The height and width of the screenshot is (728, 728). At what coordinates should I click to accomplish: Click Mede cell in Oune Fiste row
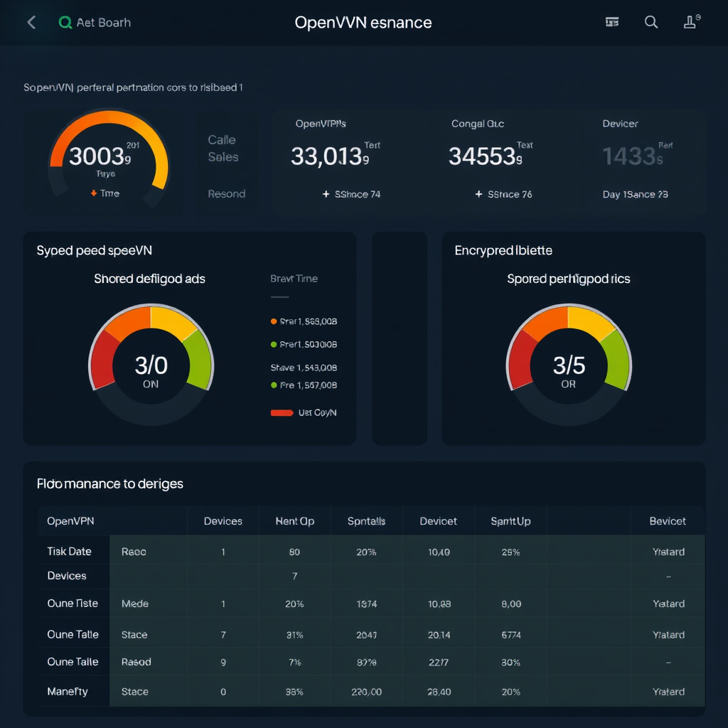click(134, 604)
